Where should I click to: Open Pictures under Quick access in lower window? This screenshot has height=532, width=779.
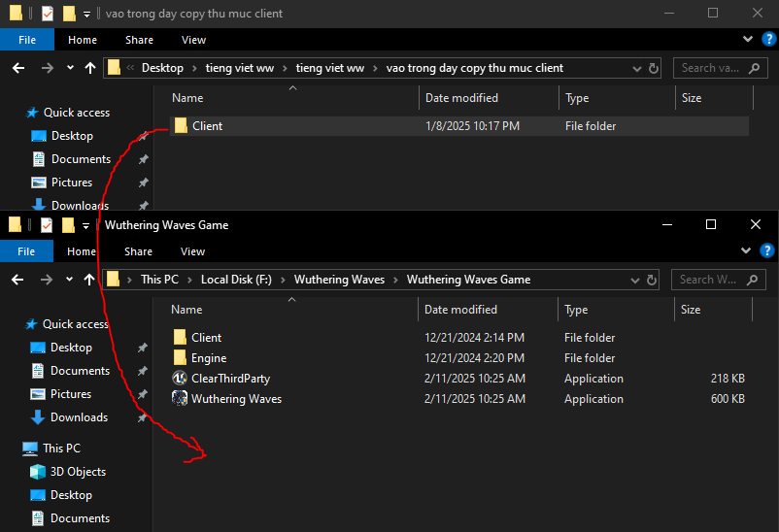[61, 394]
